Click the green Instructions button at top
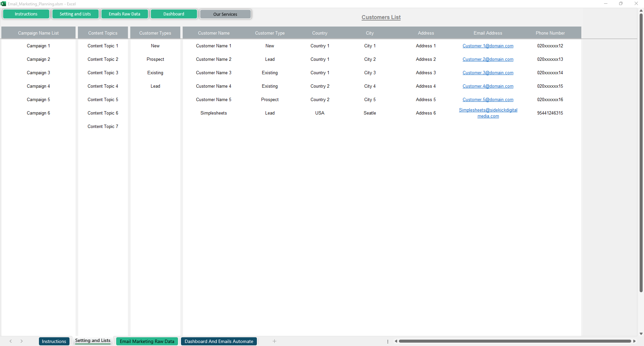Screen dimensions: 644x346 click(x=26, y=14)
